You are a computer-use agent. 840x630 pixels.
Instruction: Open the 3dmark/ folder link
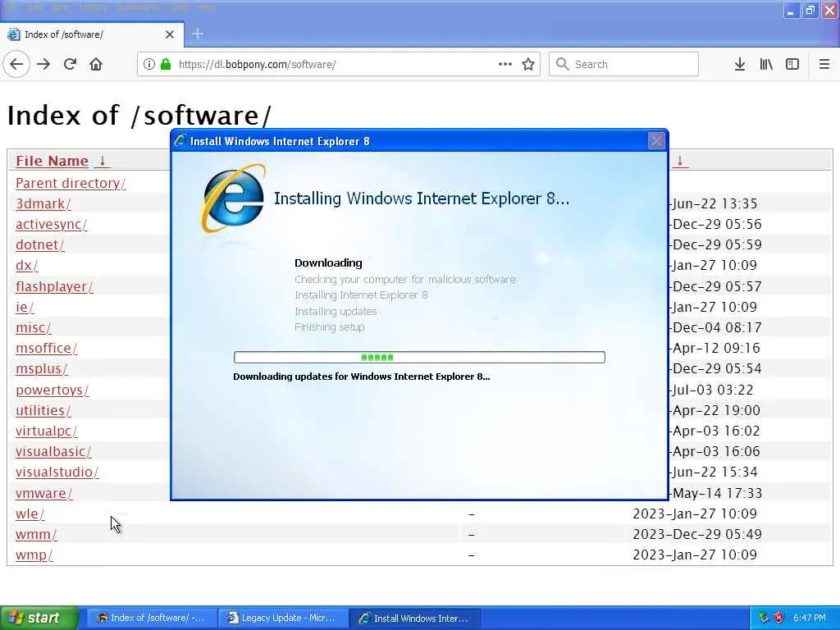click(x=43, y=203)
